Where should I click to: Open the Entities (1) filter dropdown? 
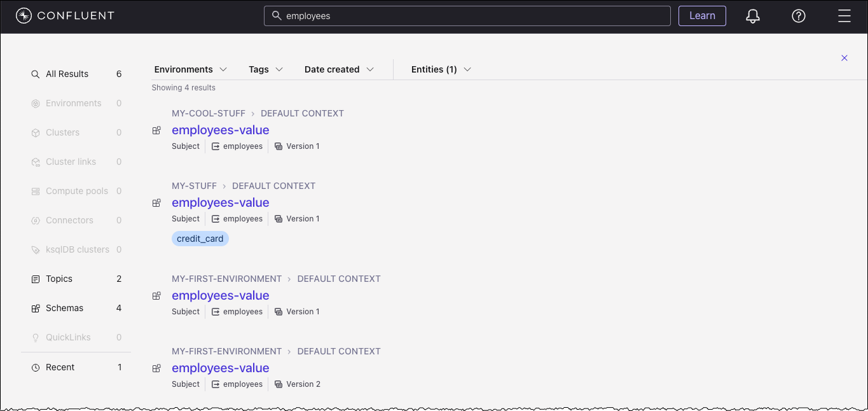point(441,69)
